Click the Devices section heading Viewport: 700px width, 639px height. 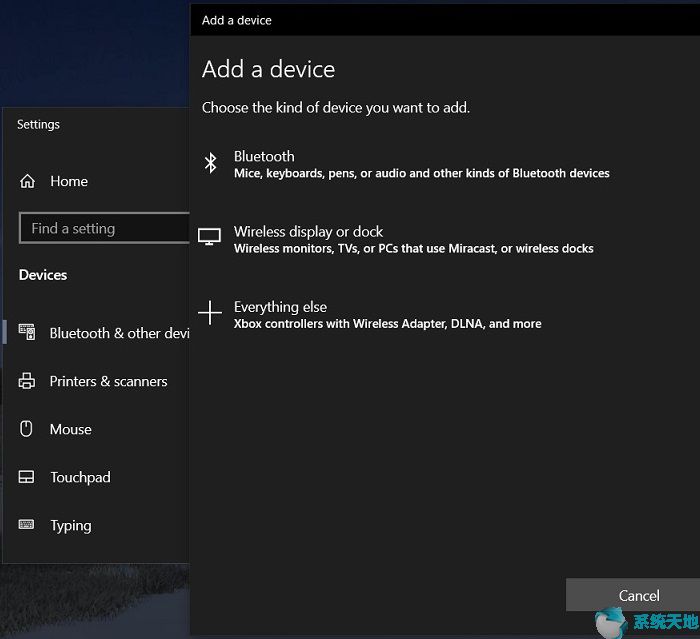43,275
